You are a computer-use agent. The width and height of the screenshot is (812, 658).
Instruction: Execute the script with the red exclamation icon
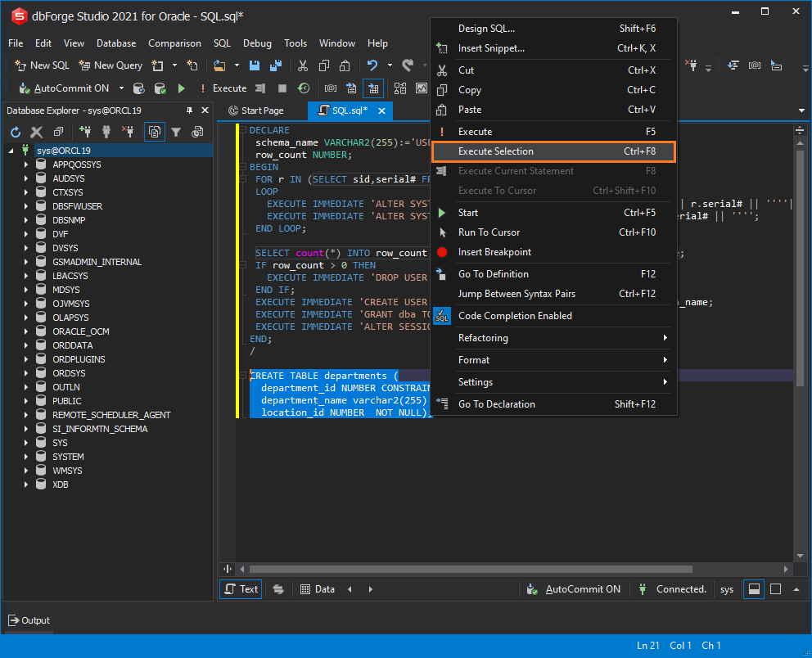click(x=202, y=88)
